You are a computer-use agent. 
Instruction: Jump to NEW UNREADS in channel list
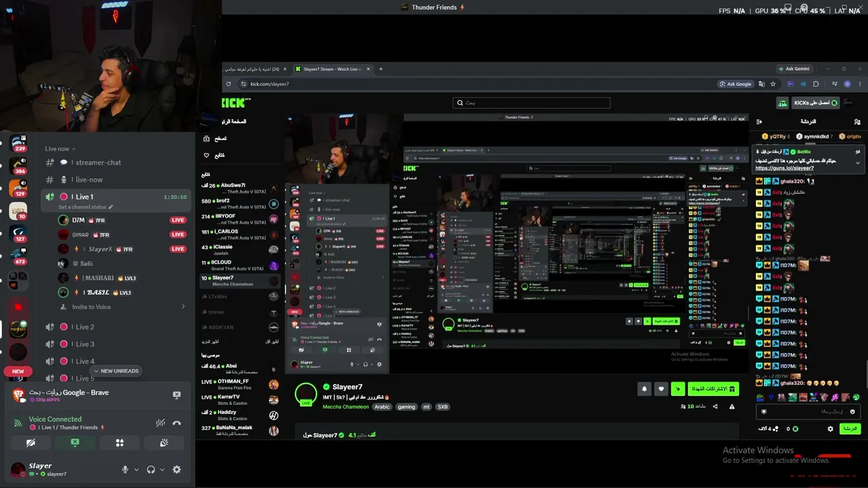[116, 371]
